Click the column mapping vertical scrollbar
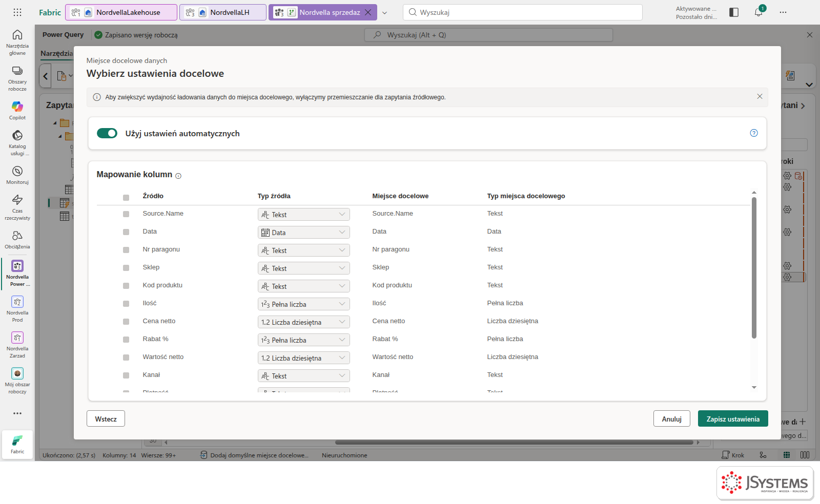The height and width of the screenshot is (504, 820). tap(754, 268)
